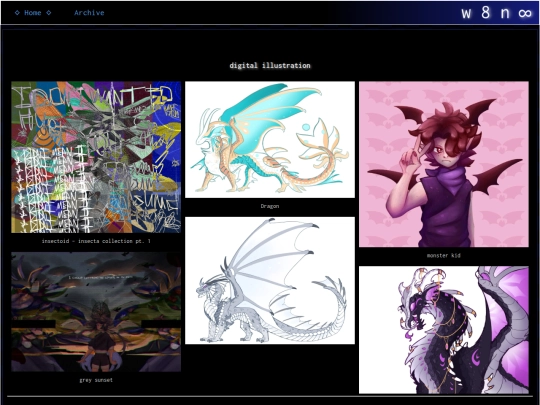Screen dimensions: 540x405
Task: Click the monster kid character's face
Action: click(x=442, y=152)
